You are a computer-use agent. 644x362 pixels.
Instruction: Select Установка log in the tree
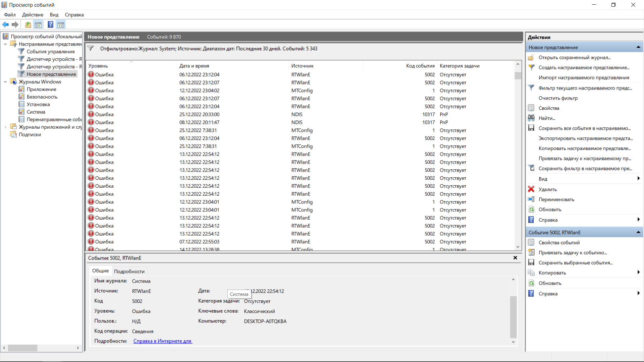coord(38,105)
